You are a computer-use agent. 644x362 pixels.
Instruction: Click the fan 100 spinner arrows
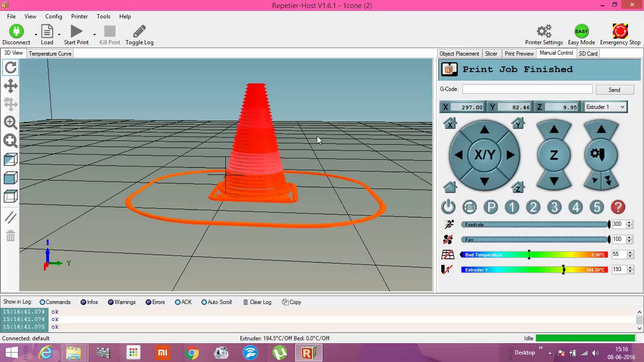[x=630, y=239]
